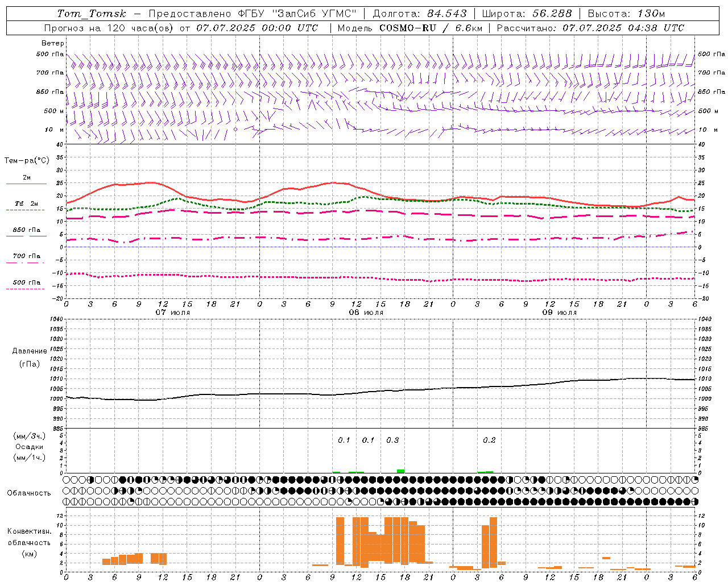
Task: Select the provider text ФГБУ "ЗапСиб УГМС"
Action: (298, 14)
